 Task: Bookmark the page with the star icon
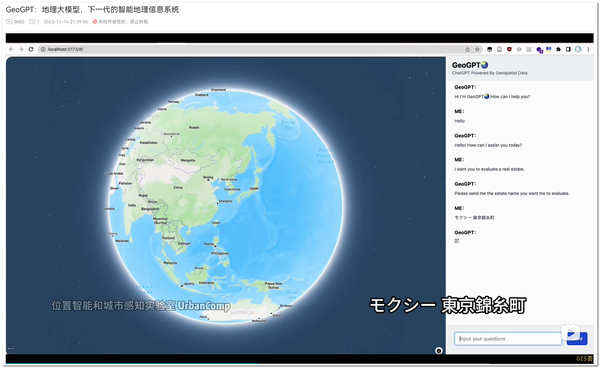coord(477,49)
